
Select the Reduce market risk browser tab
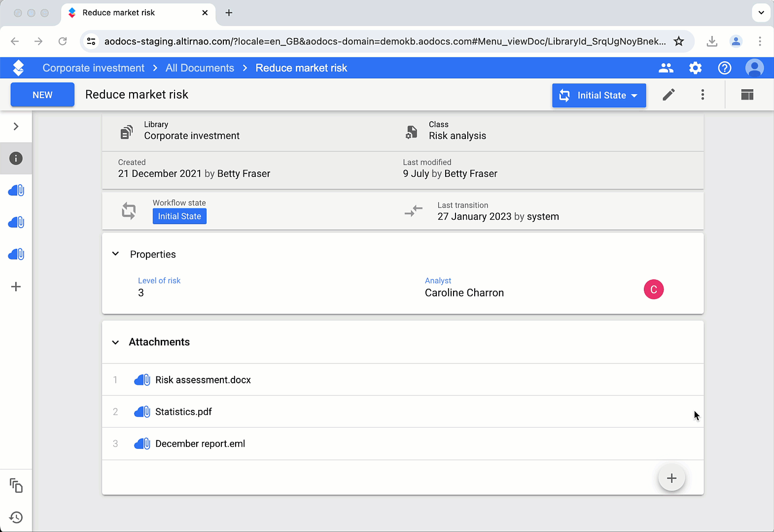click(138, 13)
